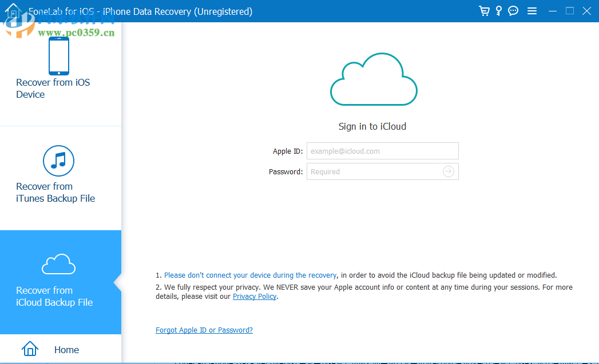Click the key registration icon in title bar
This screenshot has height=364, width=599.
tap(498, 10)
